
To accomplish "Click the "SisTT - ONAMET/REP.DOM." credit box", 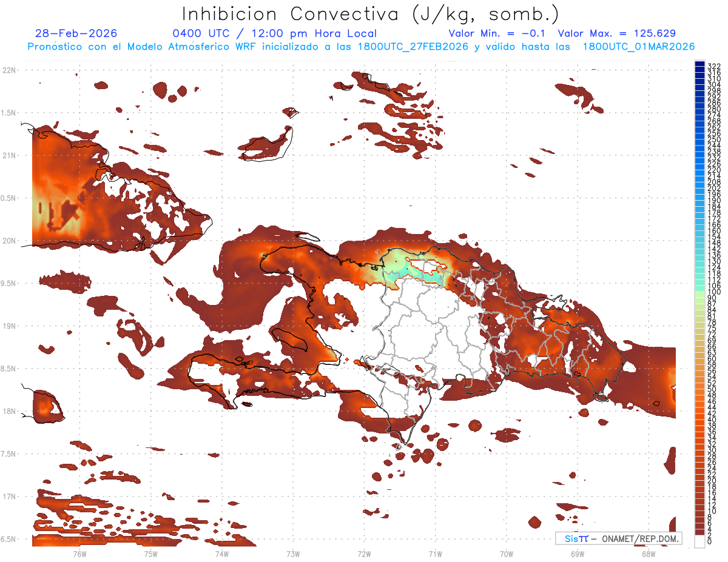I will click(618, 538).
